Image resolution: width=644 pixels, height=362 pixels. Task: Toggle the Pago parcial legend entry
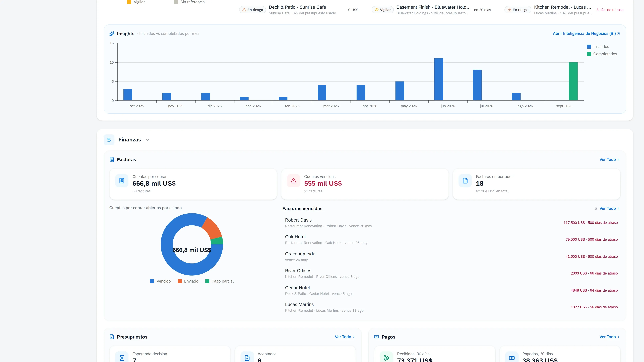pos(219,281)
